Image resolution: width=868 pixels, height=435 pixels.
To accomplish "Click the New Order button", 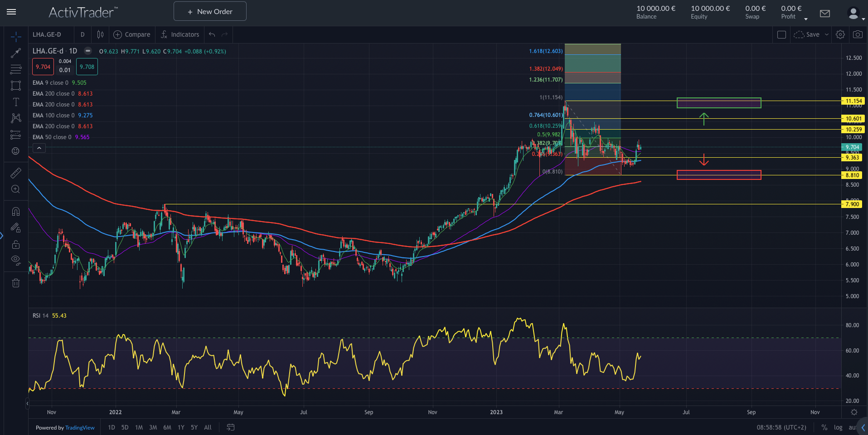I will pyautogui.click(x=209, y=11).
